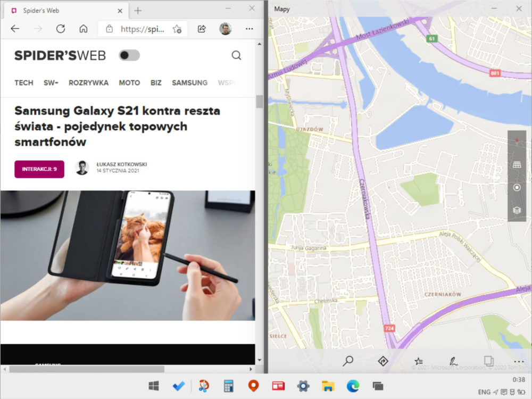Tilt the map view in Mapy

click(517, 165)
